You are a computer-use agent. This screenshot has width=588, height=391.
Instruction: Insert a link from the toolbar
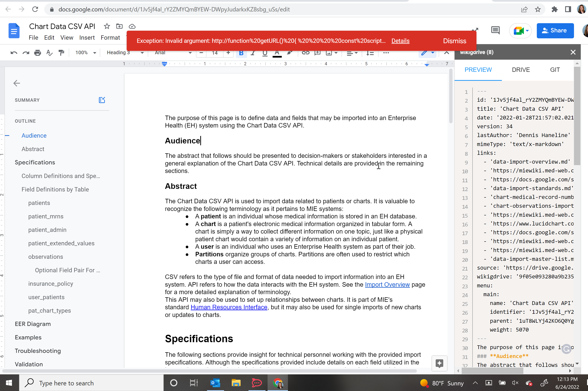[x=306, y=53]
